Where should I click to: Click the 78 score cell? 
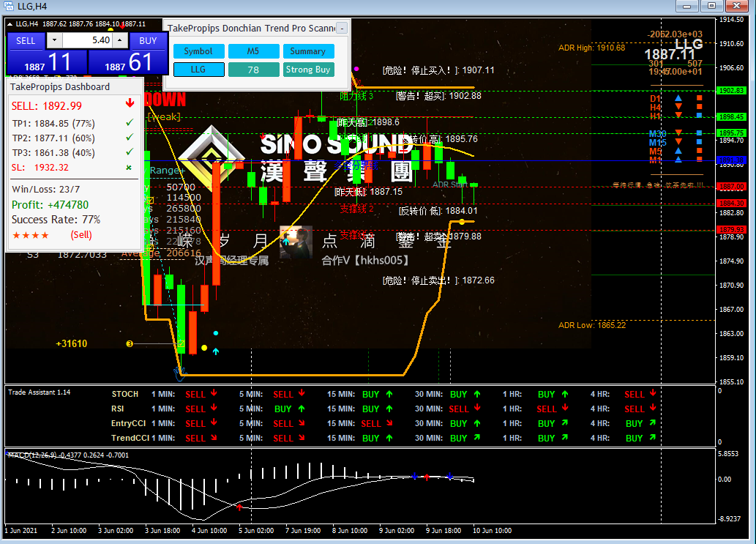pyautogui.click(x=254, y=70)
